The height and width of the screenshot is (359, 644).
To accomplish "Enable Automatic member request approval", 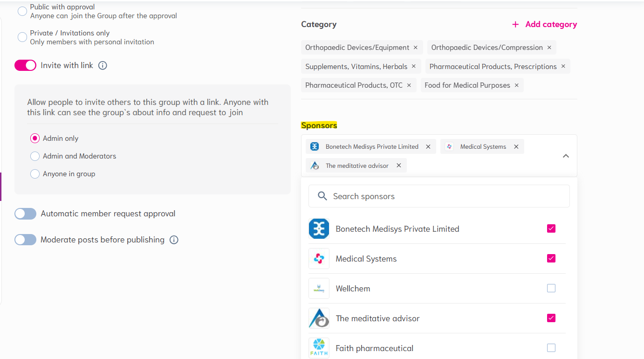I will 25,214.
